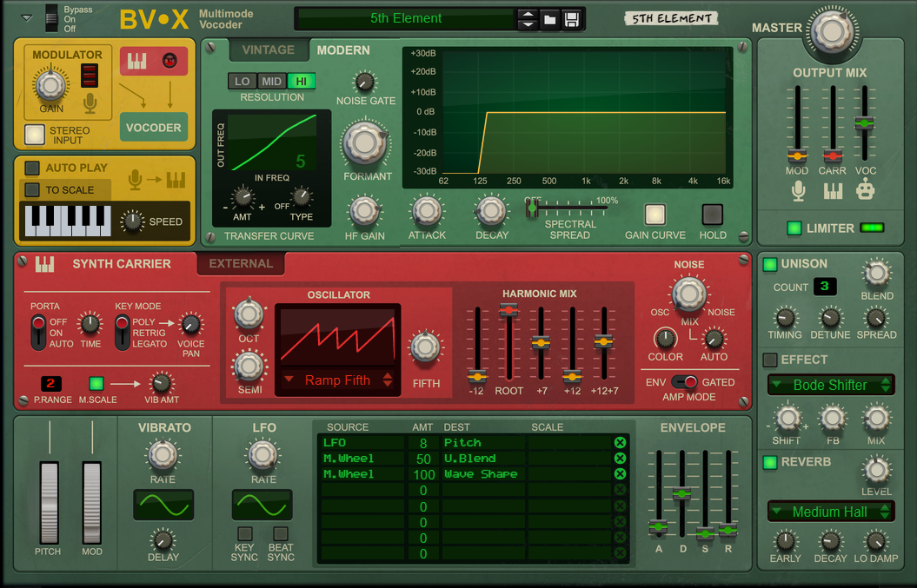
Task: Click the MOD microphone icon in Output Mix
Action: point(798,191)
